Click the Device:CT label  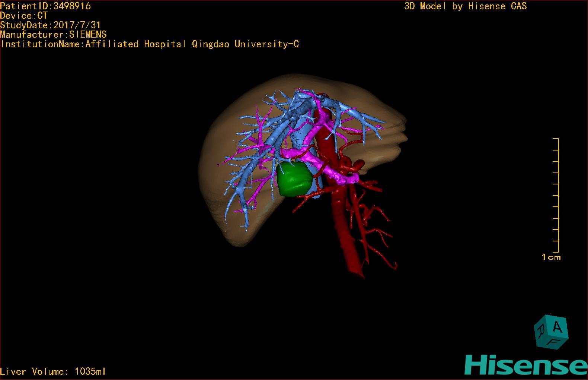coord(24,16)
